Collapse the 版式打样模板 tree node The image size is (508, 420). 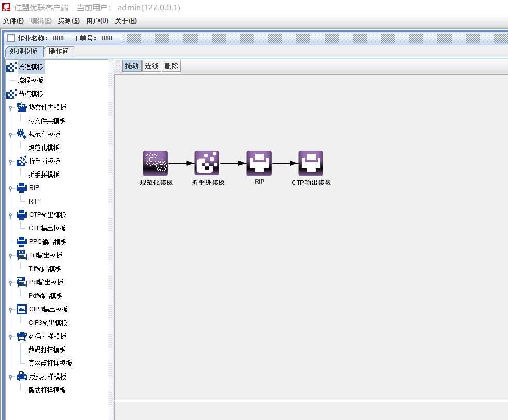coord(10,377)
